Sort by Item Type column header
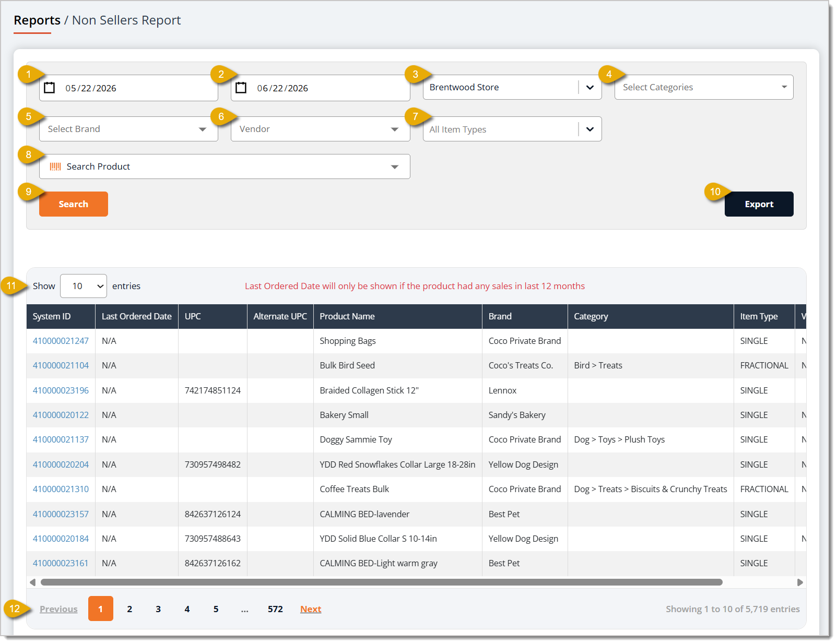837x644 pixels. pos(764,316)
